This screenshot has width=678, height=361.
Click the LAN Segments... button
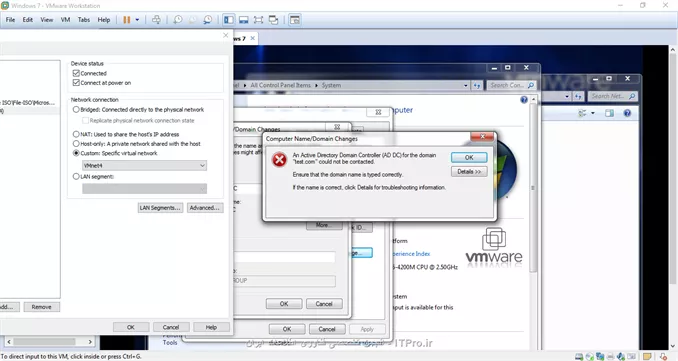pyautogui.click(x=160, y=208)
